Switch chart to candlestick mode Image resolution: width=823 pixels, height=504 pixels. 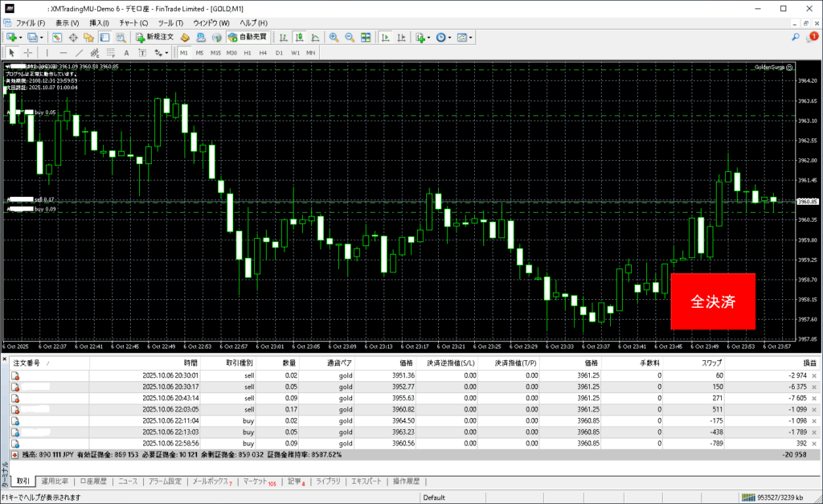[x=298, y=38]
